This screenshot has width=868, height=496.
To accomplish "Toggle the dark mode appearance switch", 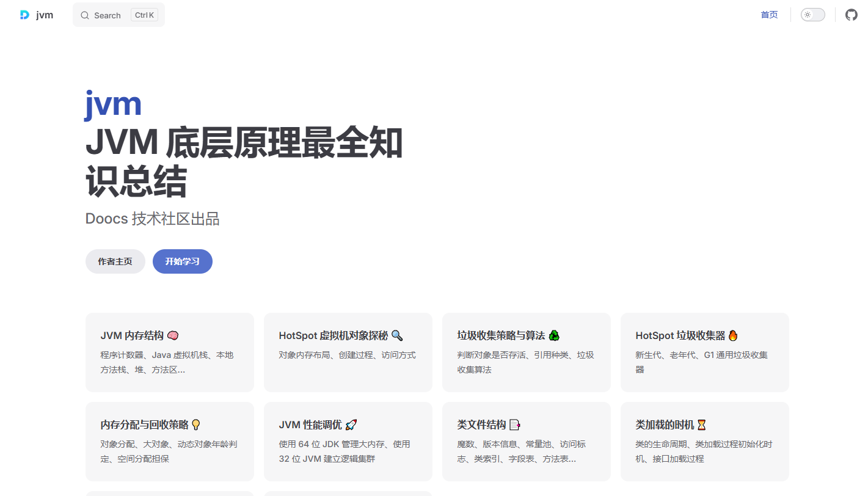I will coord(813,15).
